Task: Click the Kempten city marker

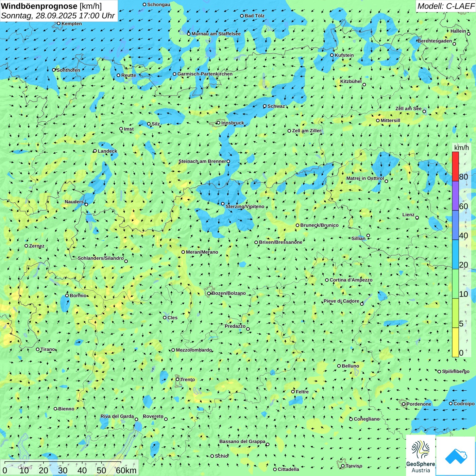Action: (58, 23)
